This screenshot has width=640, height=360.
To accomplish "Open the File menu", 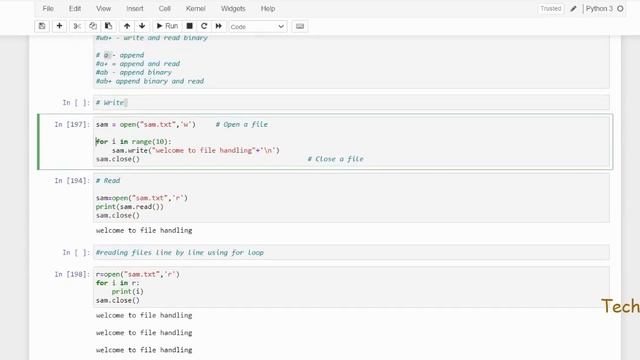I will [x=48, y=9].
